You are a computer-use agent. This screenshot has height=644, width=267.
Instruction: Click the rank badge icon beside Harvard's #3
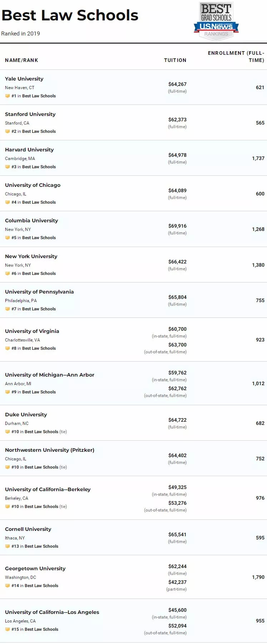coord(8,167)
